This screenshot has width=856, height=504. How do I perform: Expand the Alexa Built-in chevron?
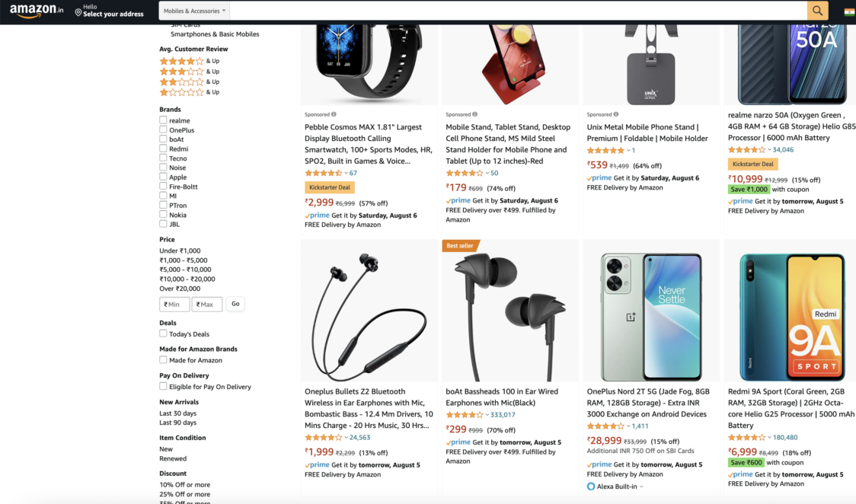click(x=641, y=486)
